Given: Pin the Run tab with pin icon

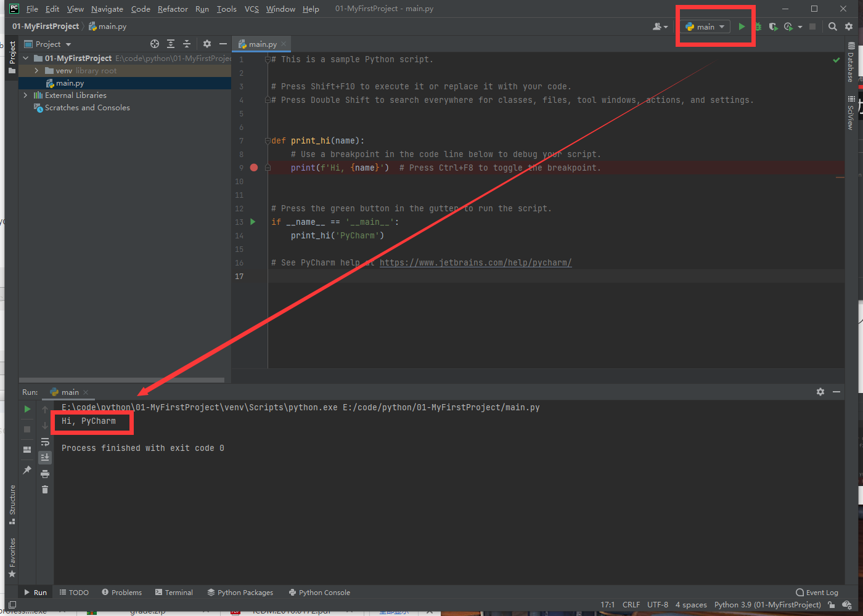Looking at the screenshot, I should [x=27, y=470].
